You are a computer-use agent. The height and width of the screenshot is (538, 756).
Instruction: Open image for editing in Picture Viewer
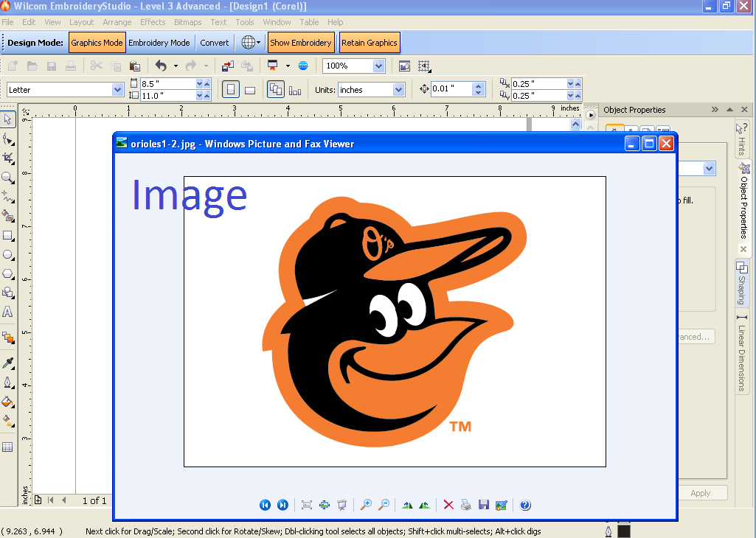502,505
